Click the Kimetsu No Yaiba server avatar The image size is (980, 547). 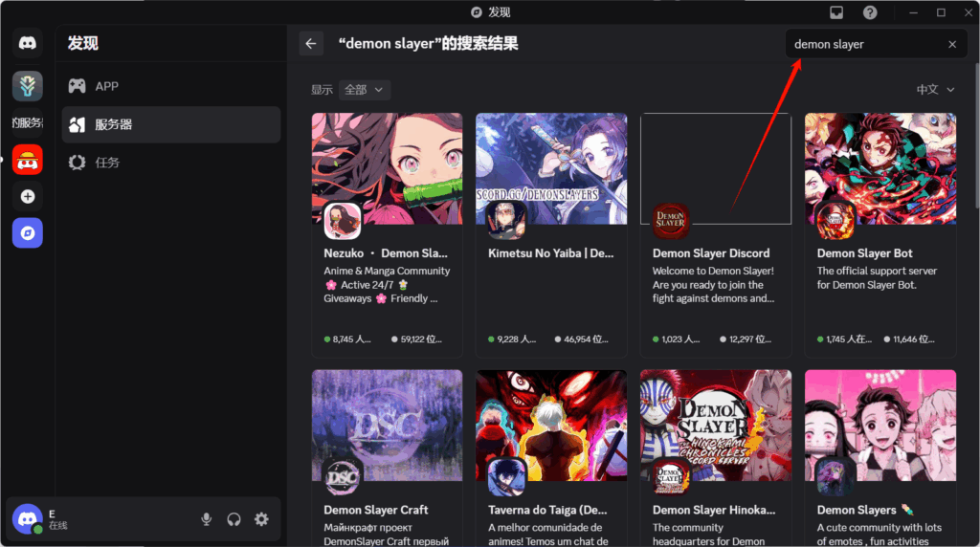[x=506, y=220]
